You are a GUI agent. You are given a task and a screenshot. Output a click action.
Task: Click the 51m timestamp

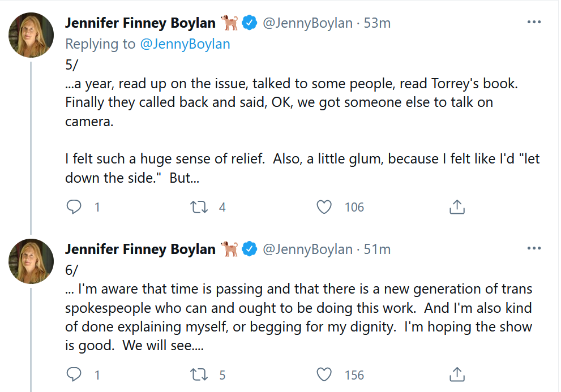point(376,249)
